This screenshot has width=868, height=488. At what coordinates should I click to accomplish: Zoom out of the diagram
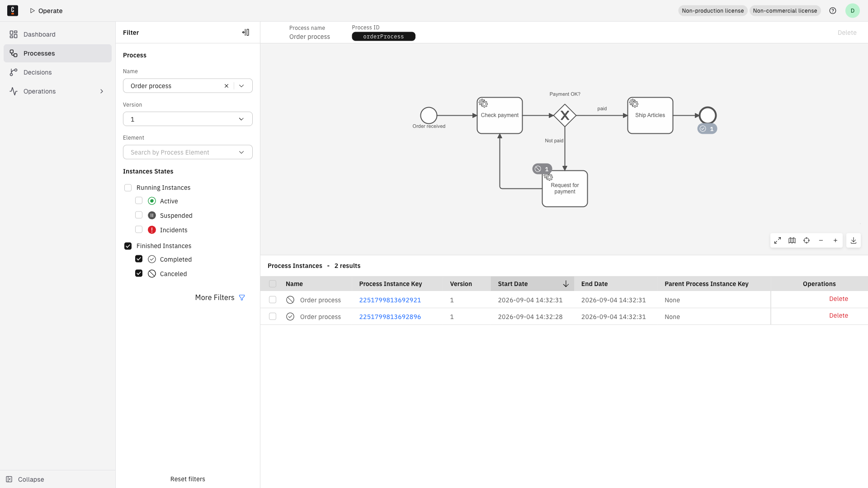tap(821, 240)
